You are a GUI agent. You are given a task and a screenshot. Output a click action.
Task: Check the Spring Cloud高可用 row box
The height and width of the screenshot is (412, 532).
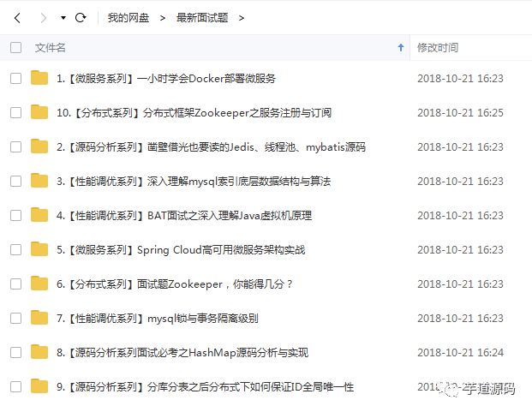click(x=15, y=249)
